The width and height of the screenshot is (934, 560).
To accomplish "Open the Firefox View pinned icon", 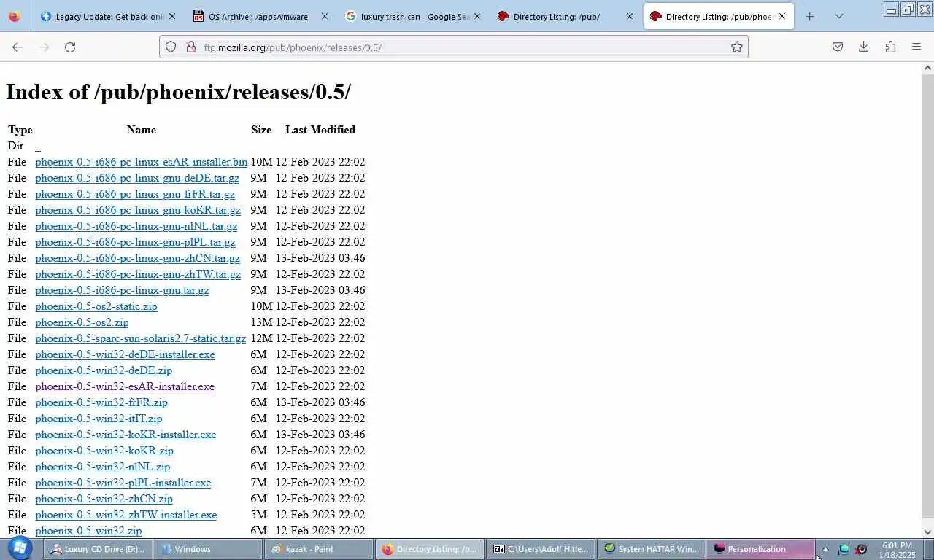I will click(x=14, y=16).
